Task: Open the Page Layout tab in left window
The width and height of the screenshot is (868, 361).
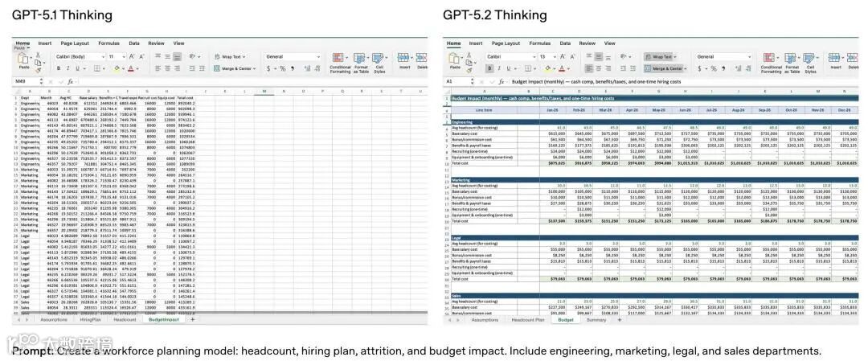Action: tap(75, 43)
